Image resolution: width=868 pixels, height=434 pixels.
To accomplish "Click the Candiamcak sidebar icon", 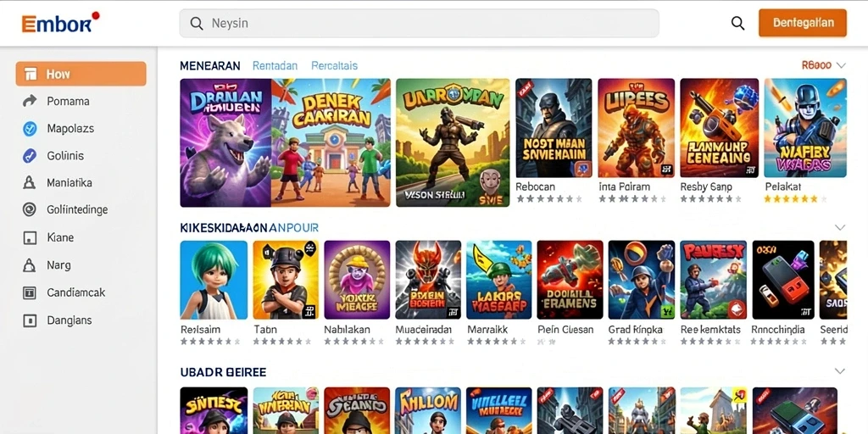I will click(x=30, y=292).
